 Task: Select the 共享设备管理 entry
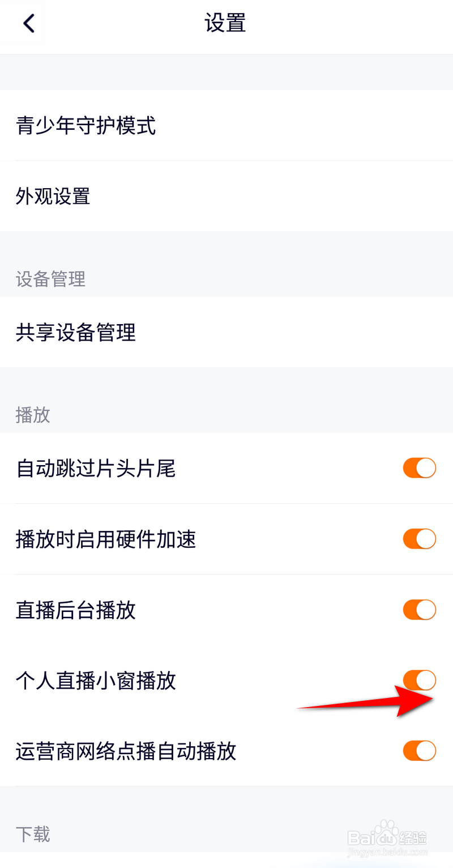[76, 333]
